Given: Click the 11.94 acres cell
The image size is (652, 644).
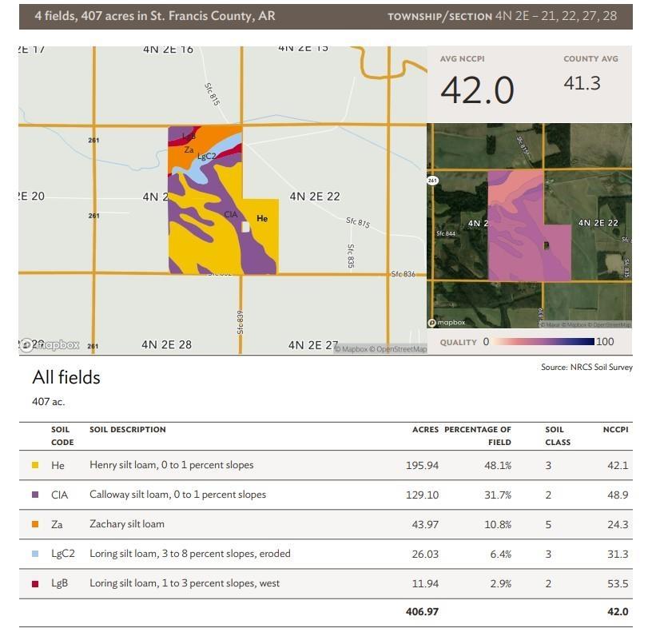Looking at the screenshot, I should [x=425, y=584].
